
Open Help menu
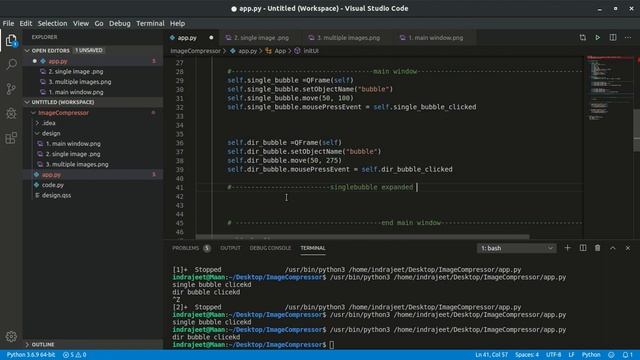[x=177, y=23]
